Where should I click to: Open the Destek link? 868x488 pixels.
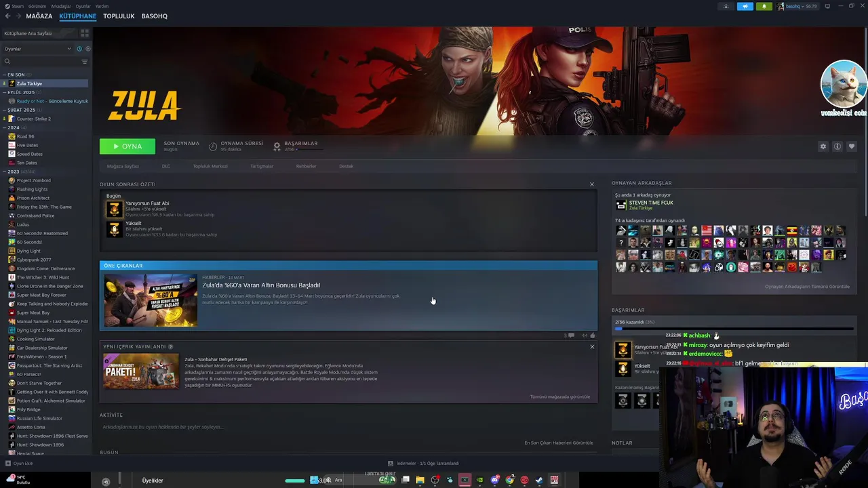(346, 166)
